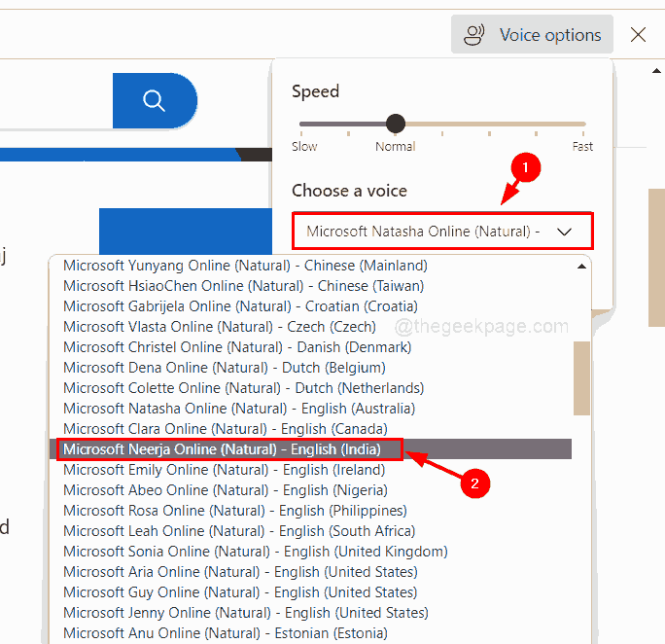Click the blue search magnifier icon

(x=154, y=100)
